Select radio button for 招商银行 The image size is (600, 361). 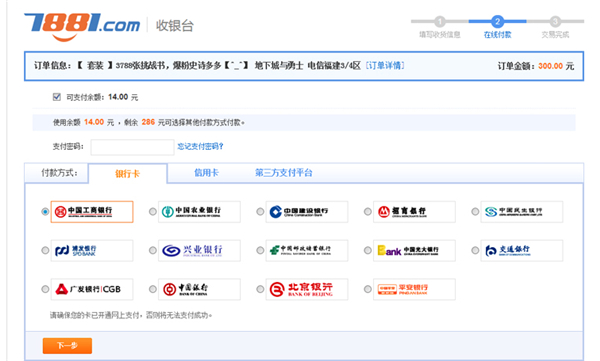[x=368, y=211]
